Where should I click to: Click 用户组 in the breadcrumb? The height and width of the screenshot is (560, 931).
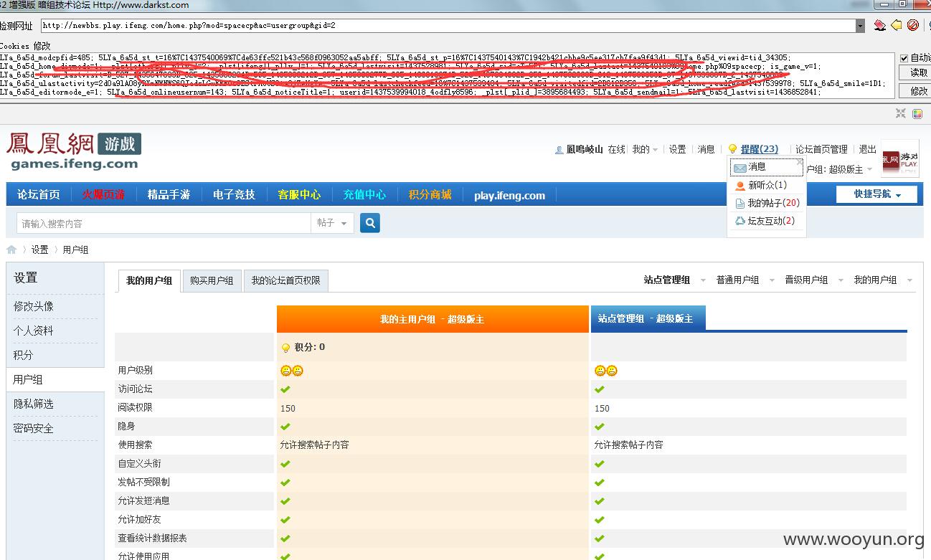(76, 250)
